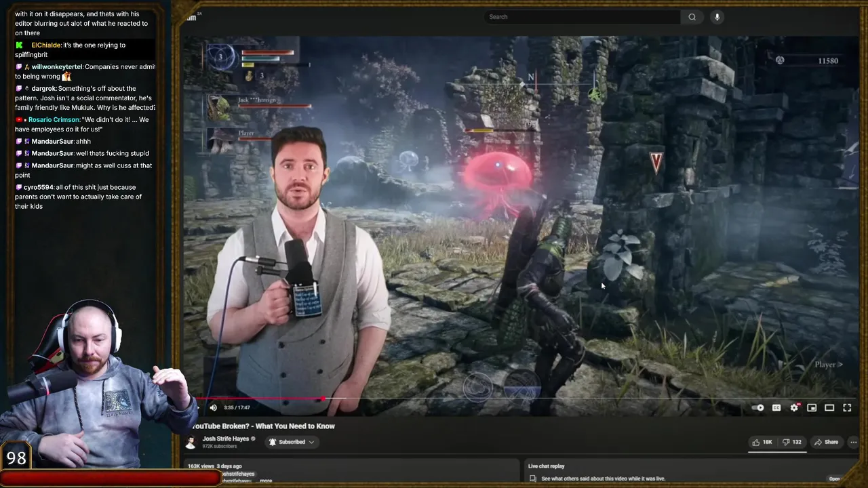Viewport: 868px width, 488px height.
Task: Click the '163K views 3 days ago' text
Action: (214, 466)
